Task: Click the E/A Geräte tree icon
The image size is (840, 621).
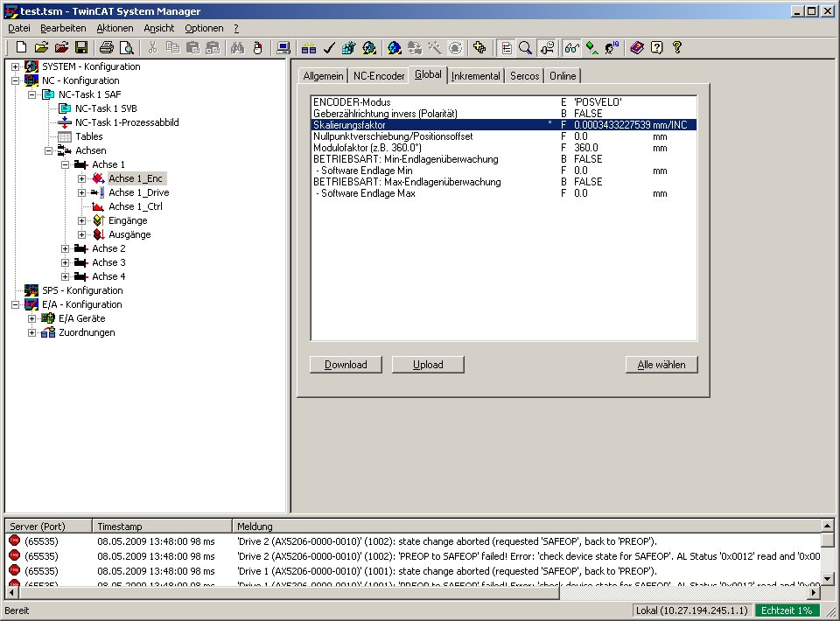Action: [x=48, y=318]
